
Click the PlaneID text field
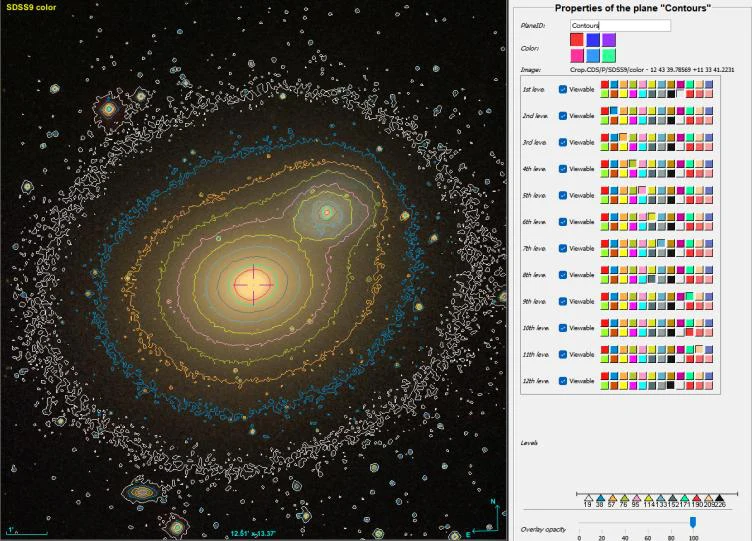coord(620,25)
